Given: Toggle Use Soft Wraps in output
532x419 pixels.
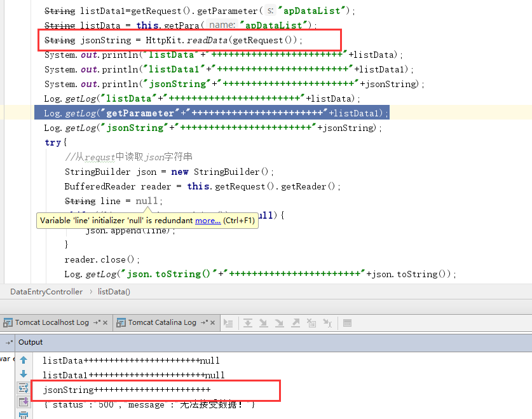Looking at the screenshot, I should [24, 388].
